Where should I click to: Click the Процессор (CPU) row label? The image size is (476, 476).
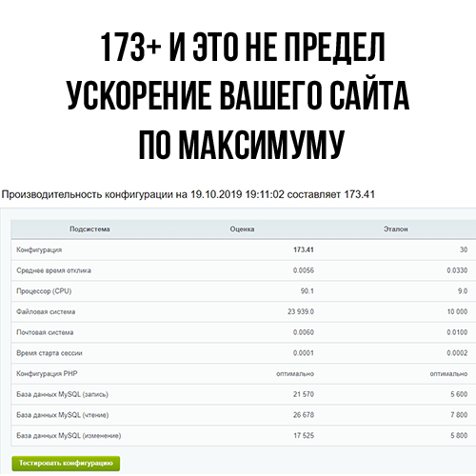pyautogui.click(x=44, y=291)
